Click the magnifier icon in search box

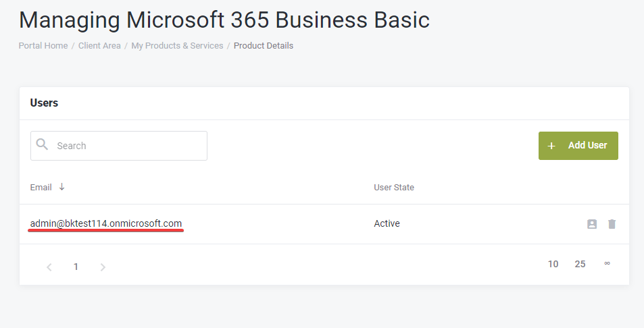point(42,144)
